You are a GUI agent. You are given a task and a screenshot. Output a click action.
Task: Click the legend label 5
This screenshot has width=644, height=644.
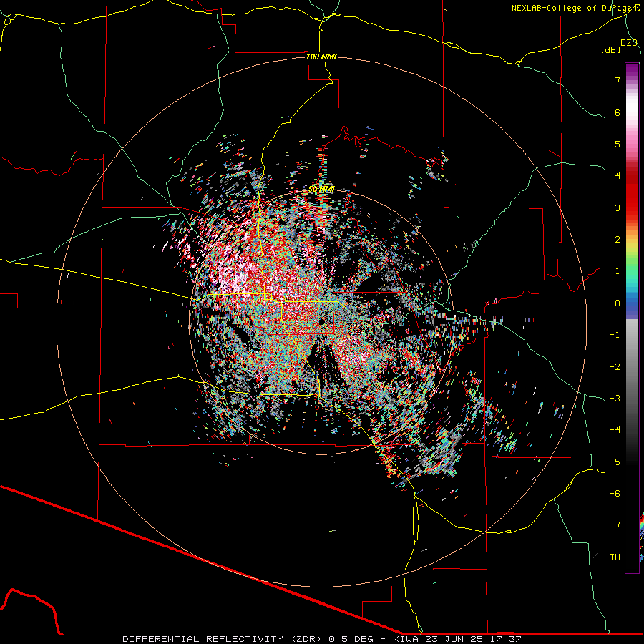coord(618,144)
